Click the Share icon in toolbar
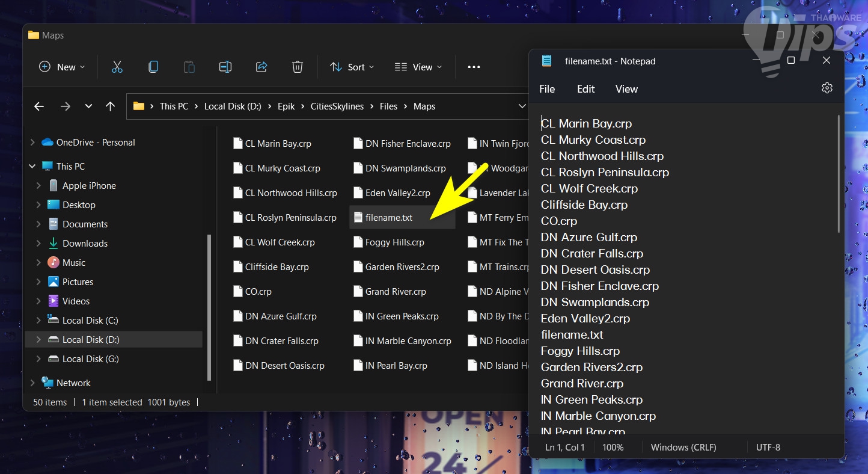This screenshot has height=474, width=868. point(261,67)
